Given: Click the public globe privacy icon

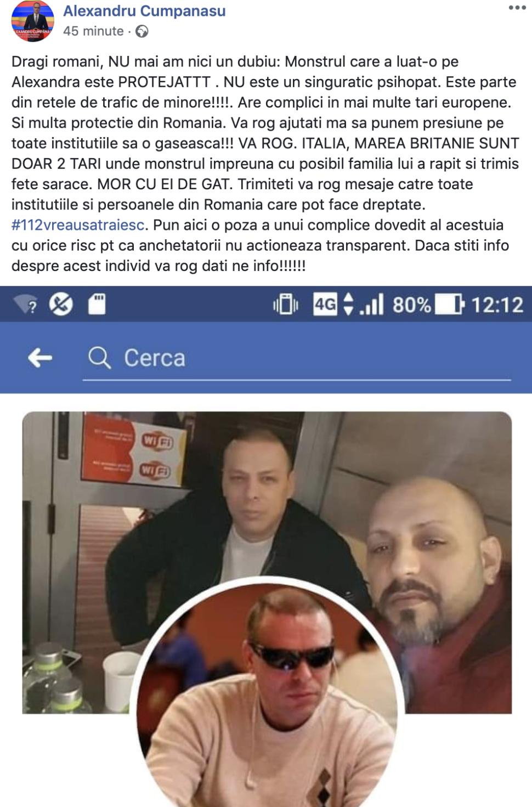Looking at the screenshot, I should (142, 32).
